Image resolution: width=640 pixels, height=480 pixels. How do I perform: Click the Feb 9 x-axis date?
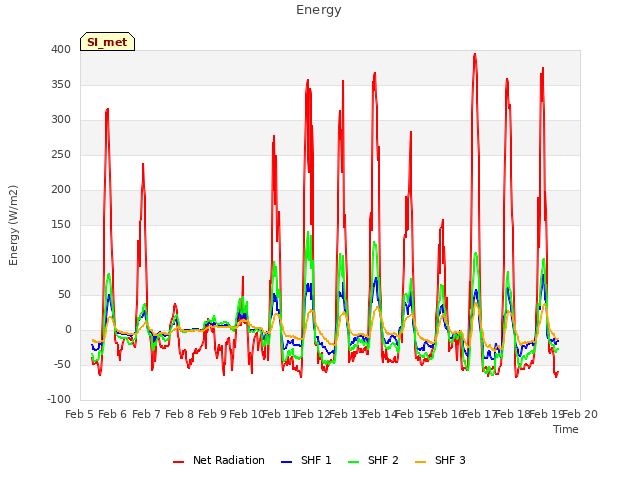pos(212,414)
